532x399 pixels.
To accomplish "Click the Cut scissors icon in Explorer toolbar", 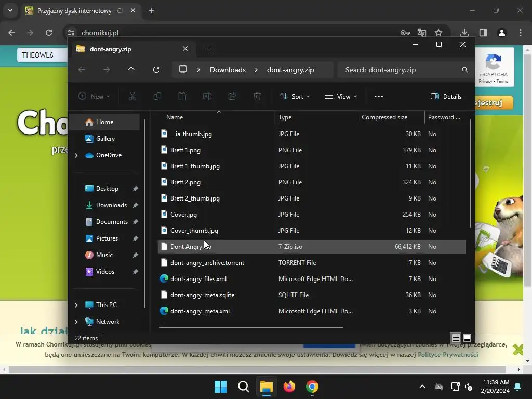I will point(132,96).
